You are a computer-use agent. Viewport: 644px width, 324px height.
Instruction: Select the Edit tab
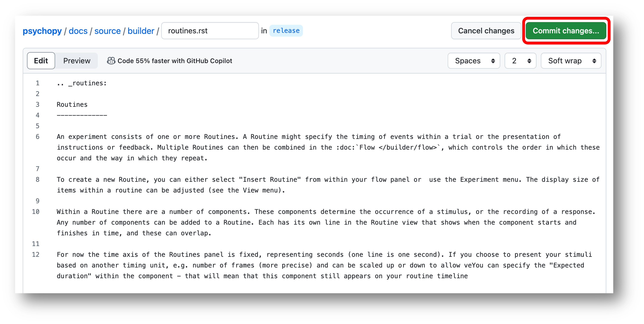[41, 61]
